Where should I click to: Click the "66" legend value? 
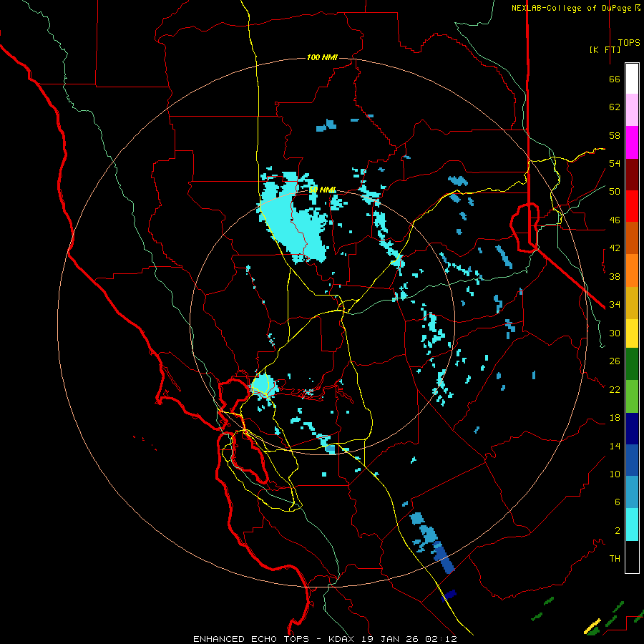pyautogui.click(x=615, y=79)
